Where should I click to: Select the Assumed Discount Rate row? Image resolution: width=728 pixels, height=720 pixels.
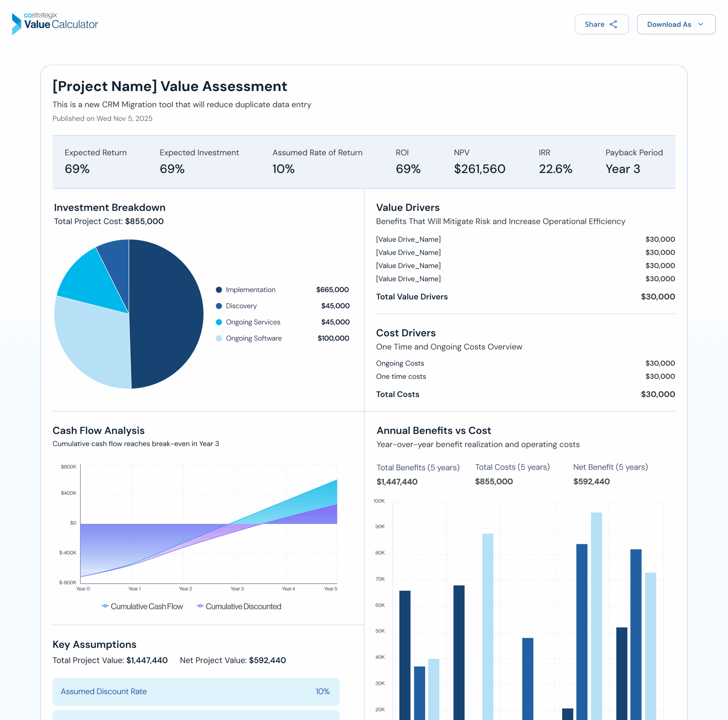tap(196, 691)
